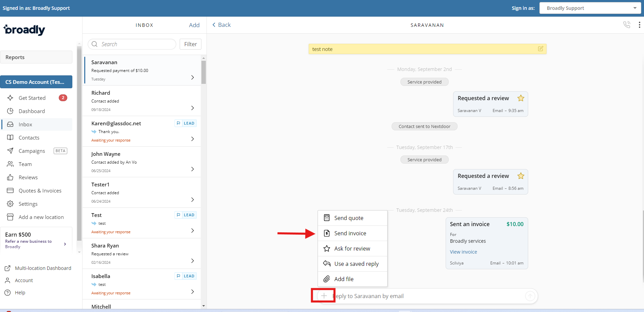The image size is (644, 312).
Task: Click the magnifier icon in the search box
Action: 94,44
